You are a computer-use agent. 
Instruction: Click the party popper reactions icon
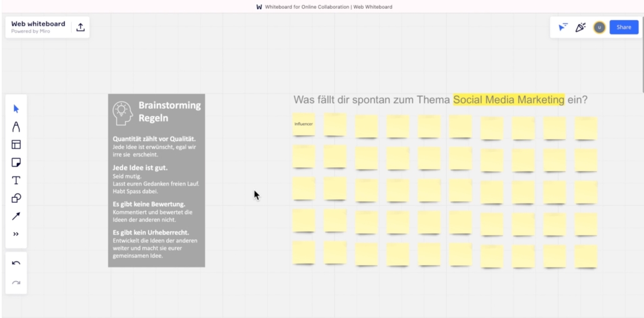point(580,27)
